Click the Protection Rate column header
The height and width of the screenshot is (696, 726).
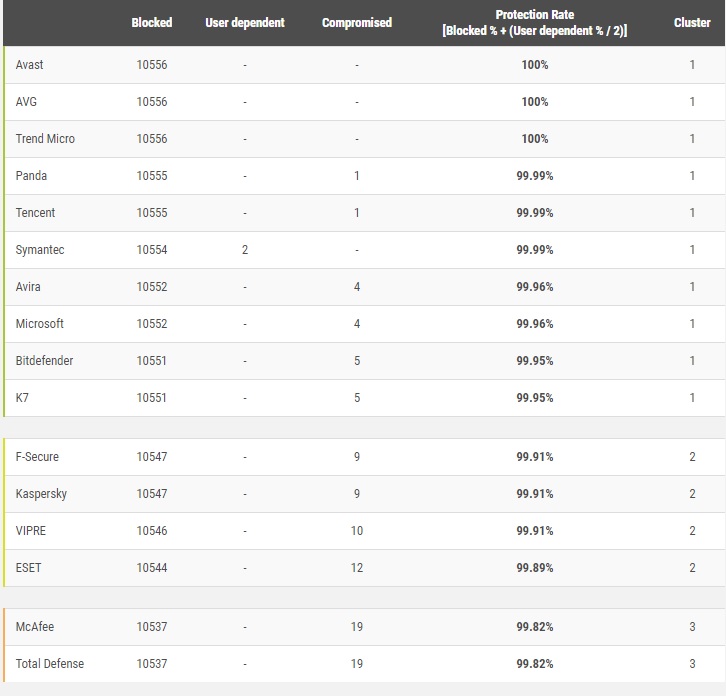[534, 23]
